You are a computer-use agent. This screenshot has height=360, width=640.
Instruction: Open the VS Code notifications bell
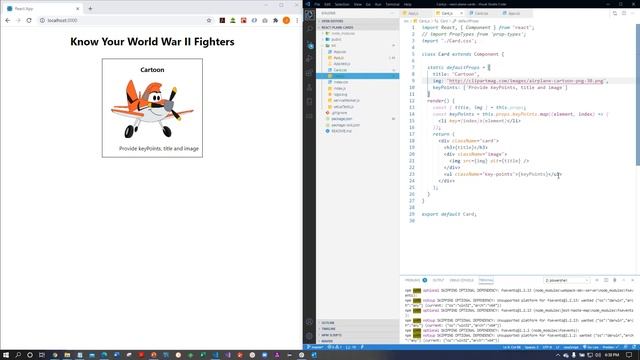634,347
